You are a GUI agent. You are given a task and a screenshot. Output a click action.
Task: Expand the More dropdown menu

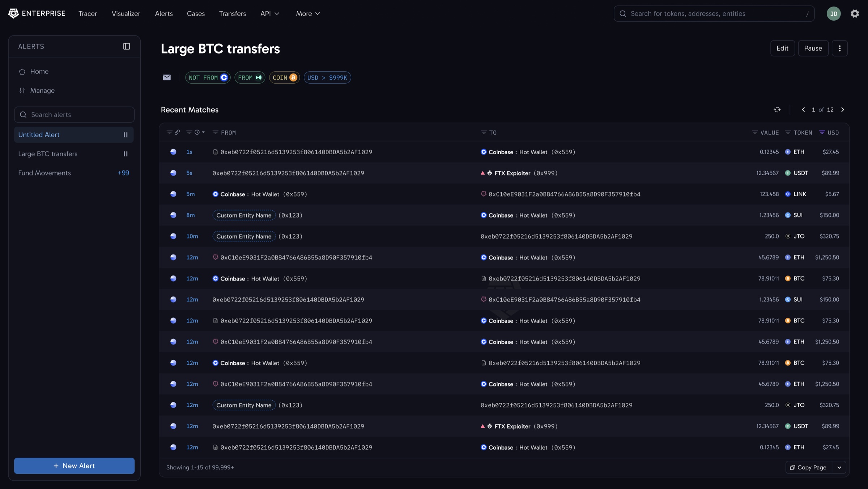point(308,13)
